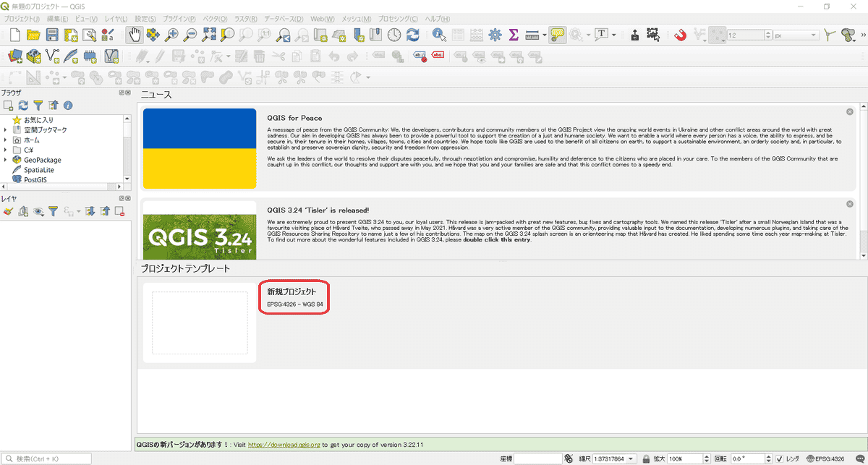The height and width of the screenshot is (465, 868).
Task: Click Browser panel Enable Properties Widget info icon
Action: point(67,106)
